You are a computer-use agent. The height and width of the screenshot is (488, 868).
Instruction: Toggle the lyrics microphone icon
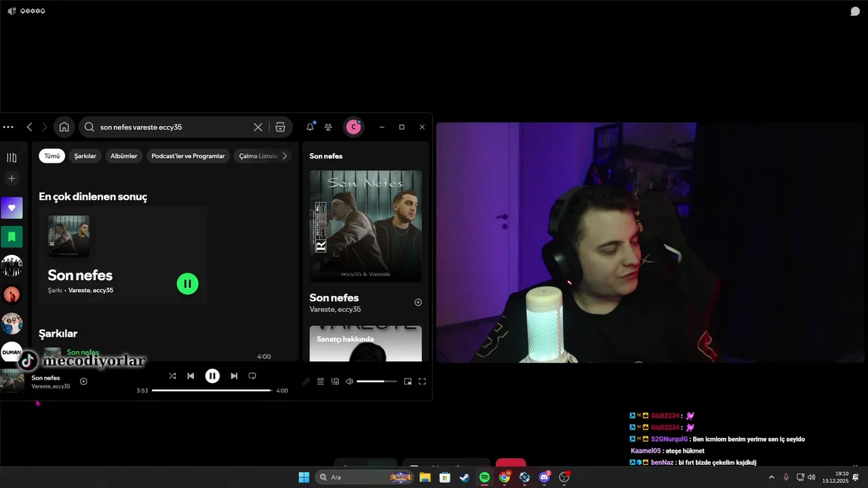[x=306, y=382]
